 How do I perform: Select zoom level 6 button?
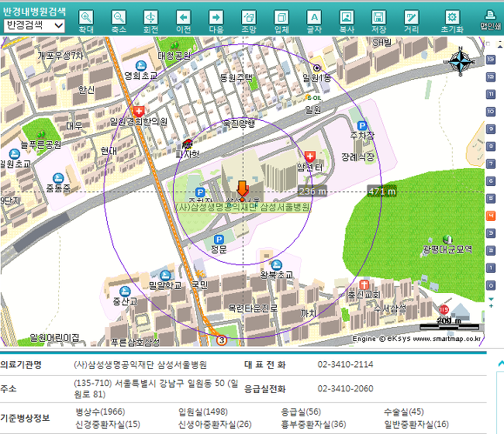point(491,181)
